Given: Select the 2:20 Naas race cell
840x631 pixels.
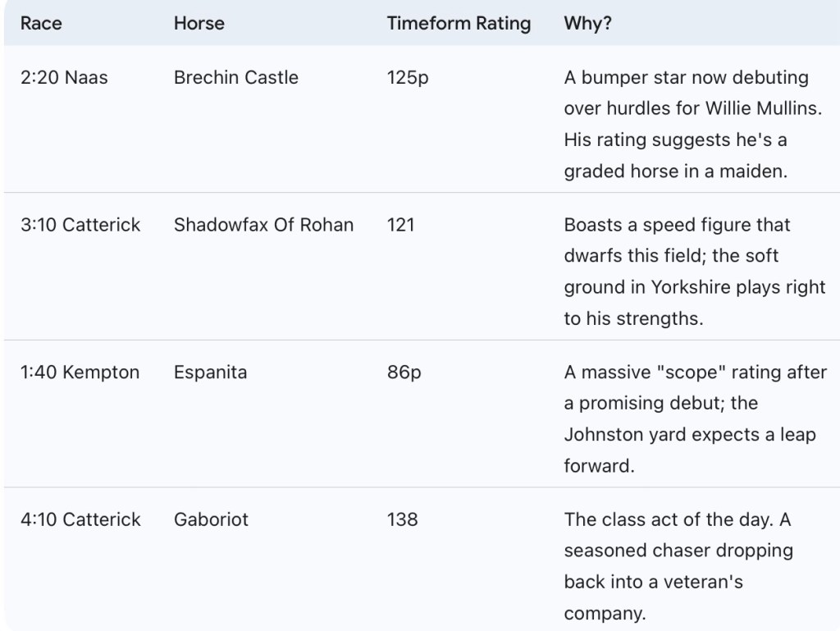Looking at the screenshot, I should click(x=64, y=78).
